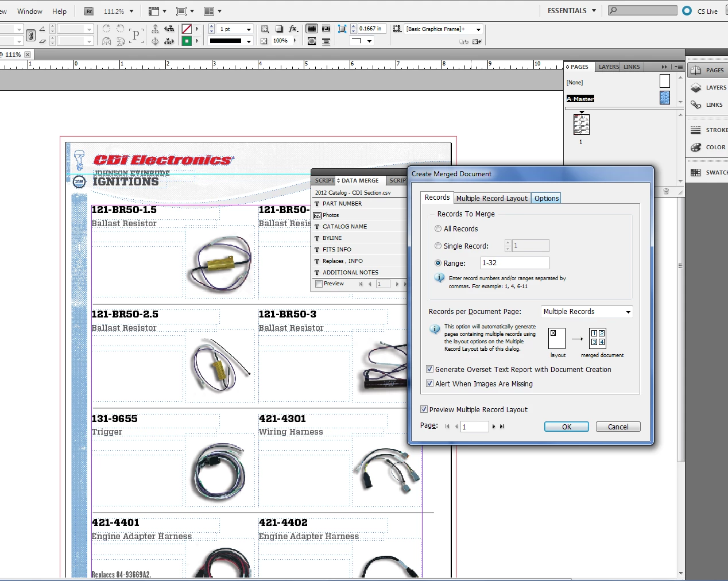Switch to Multiple Record Layout tab
The width and height of the screenshot is (728, 581).
[x=492, y=198]
